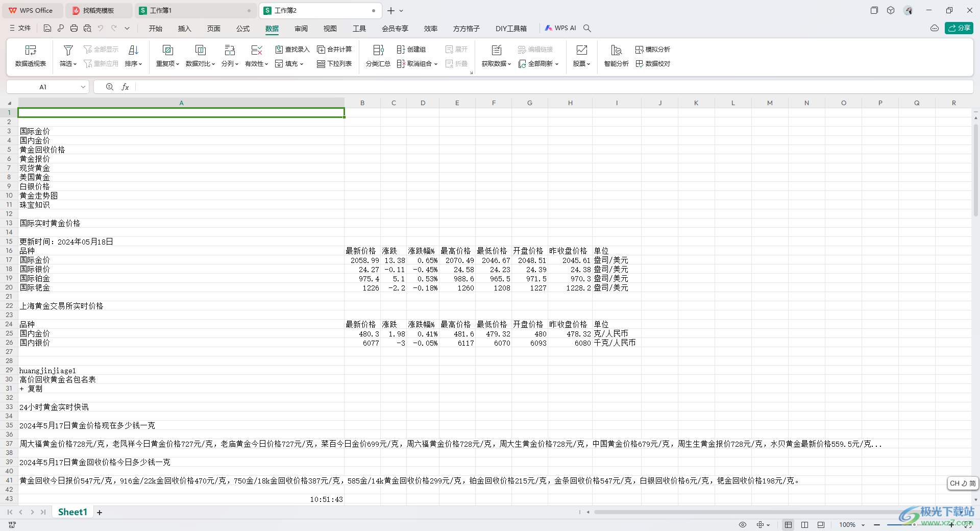Viewport: 980px width, 531px height.
Task: Switch to the 审阅 (Review) ribbon tab
Action: point(301,29)
